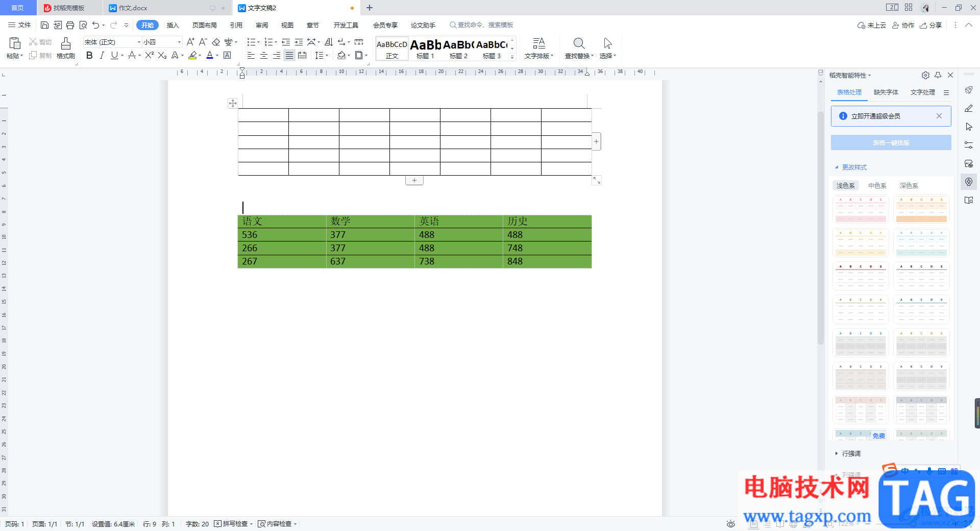Open panel settings gear icon
The height and width of the screenshot is (531, 980).
pyautogui.click(x=925, y=76)
